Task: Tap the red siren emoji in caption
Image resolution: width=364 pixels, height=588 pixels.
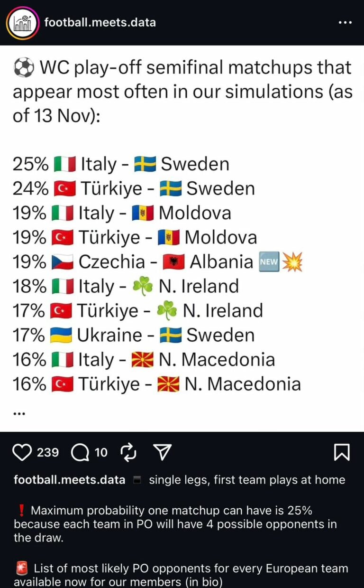Action: pyautogui.click(x=21, y=568)
